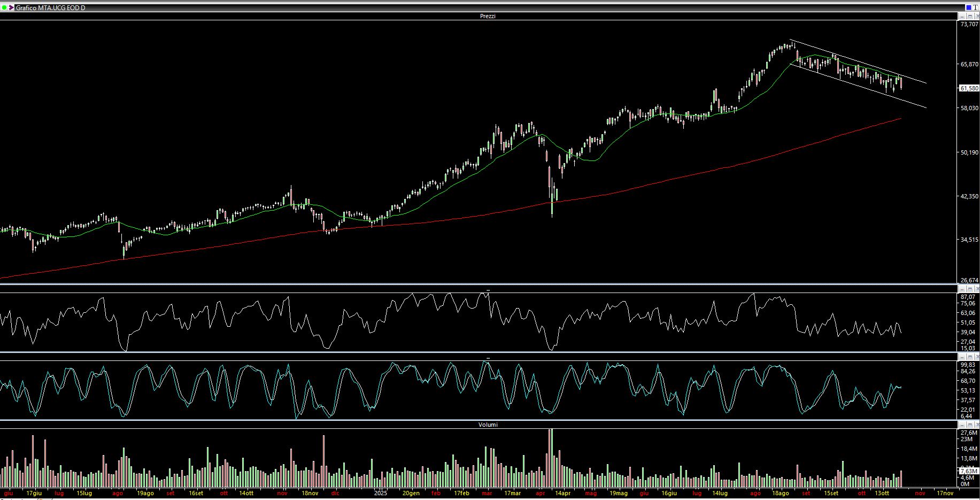Click the 50,190 price axis label

[x=969, y=152]
